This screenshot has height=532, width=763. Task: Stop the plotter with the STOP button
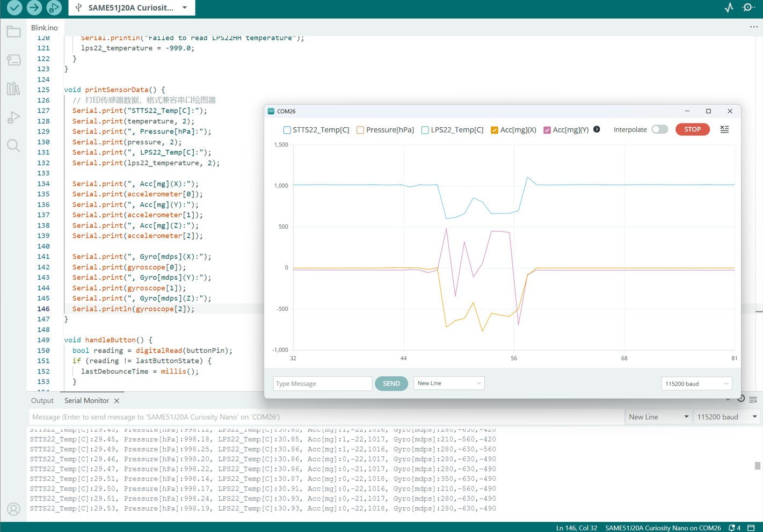click(693, 129)
